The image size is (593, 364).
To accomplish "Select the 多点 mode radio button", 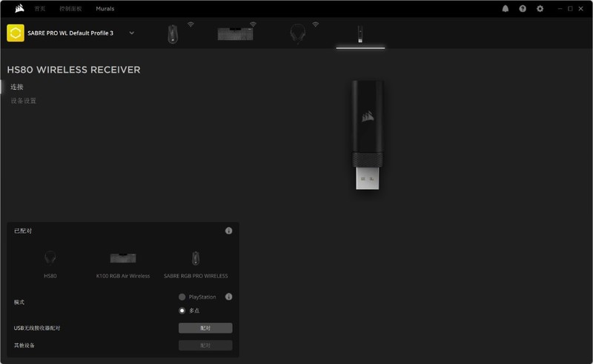I will (x=182, y=311).
